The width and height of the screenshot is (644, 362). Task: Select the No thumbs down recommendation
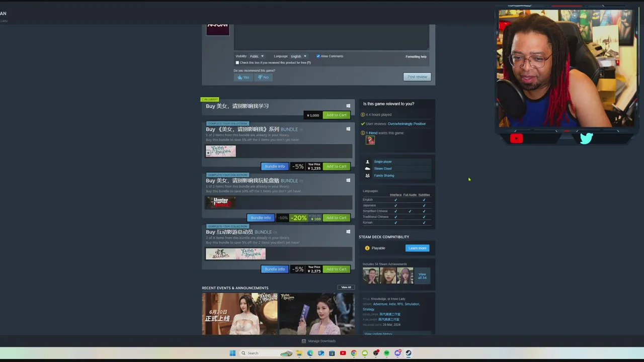(x=264, y=77)
